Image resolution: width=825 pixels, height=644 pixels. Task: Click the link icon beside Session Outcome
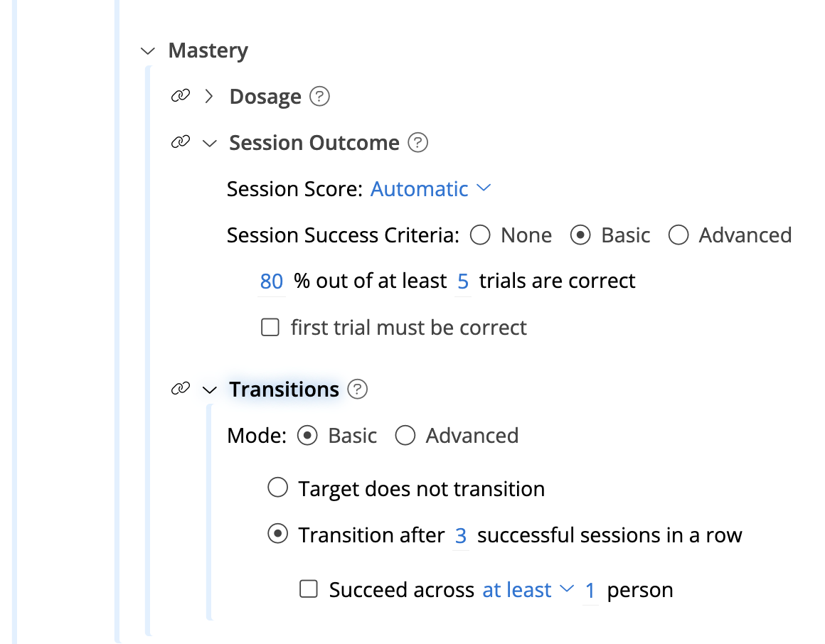[180, 142]
